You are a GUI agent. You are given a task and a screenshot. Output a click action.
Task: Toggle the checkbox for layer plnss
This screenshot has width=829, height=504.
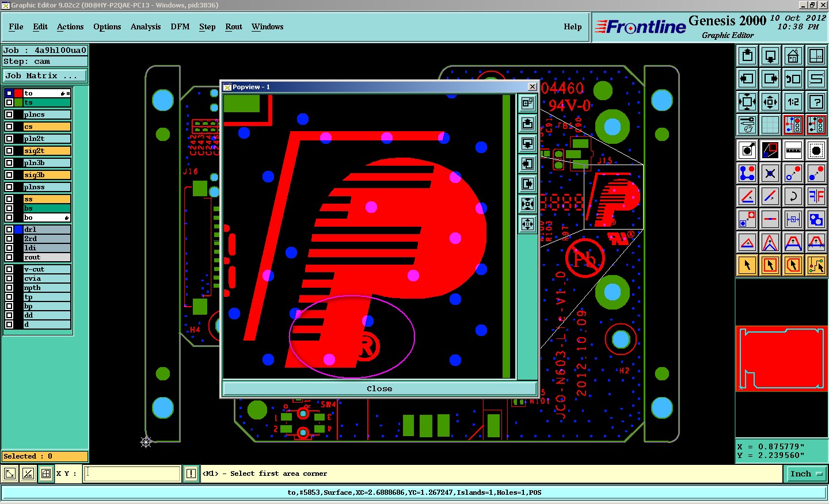9,187
